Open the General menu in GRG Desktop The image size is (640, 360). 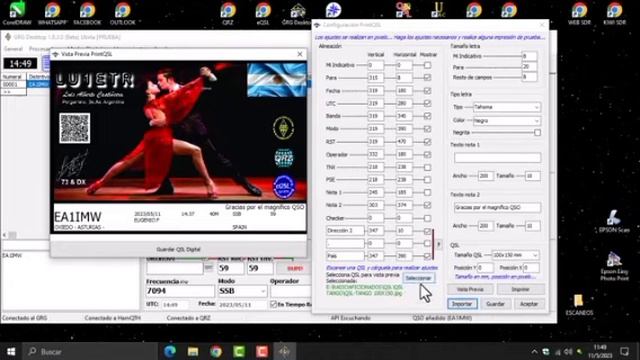[13, 49]
